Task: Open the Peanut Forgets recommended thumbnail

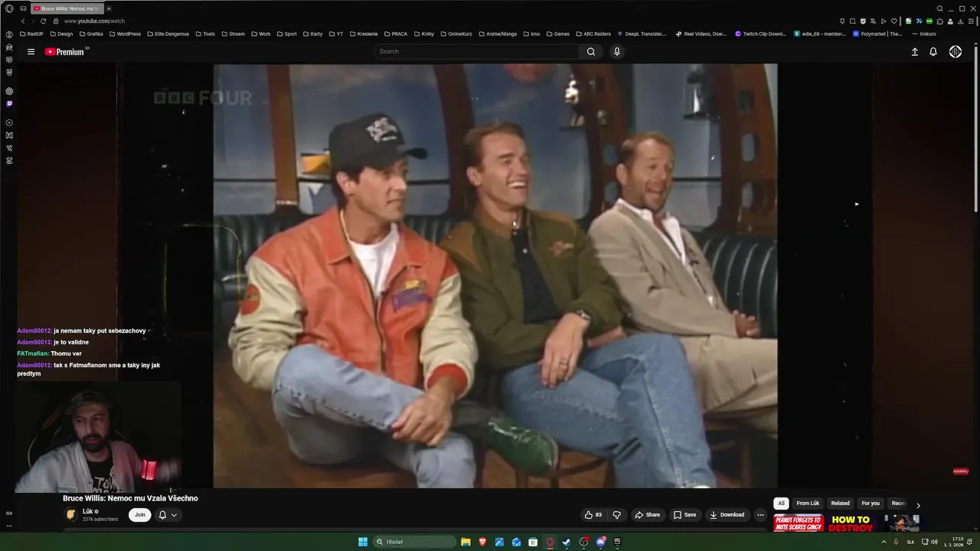Action: point(798,523)
